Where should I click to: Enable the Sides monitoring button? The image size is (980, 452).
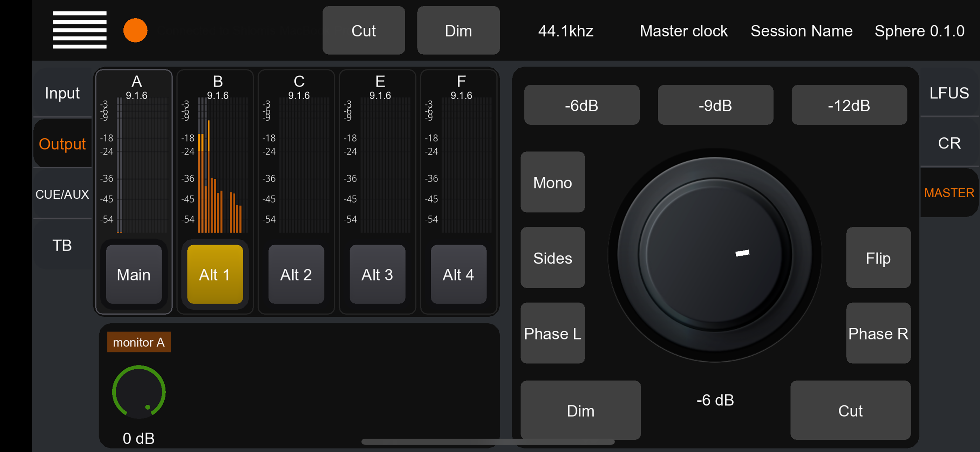552,258
